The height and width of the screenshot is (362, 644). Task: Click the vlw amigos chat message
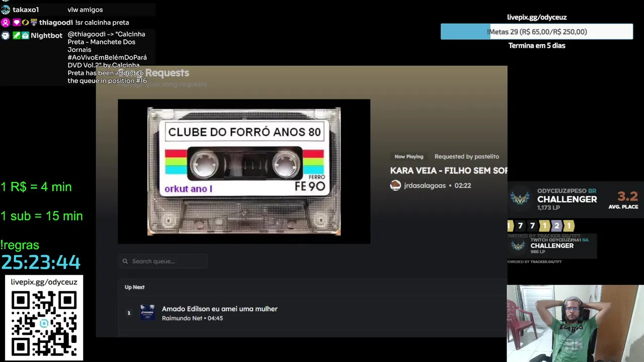[85, 10]
